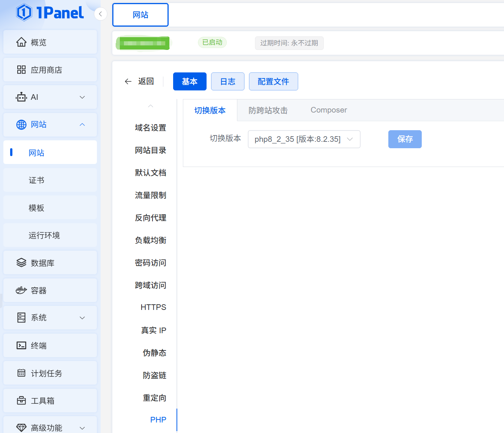Expand the 系统 menu chevron

coord(82,318)
